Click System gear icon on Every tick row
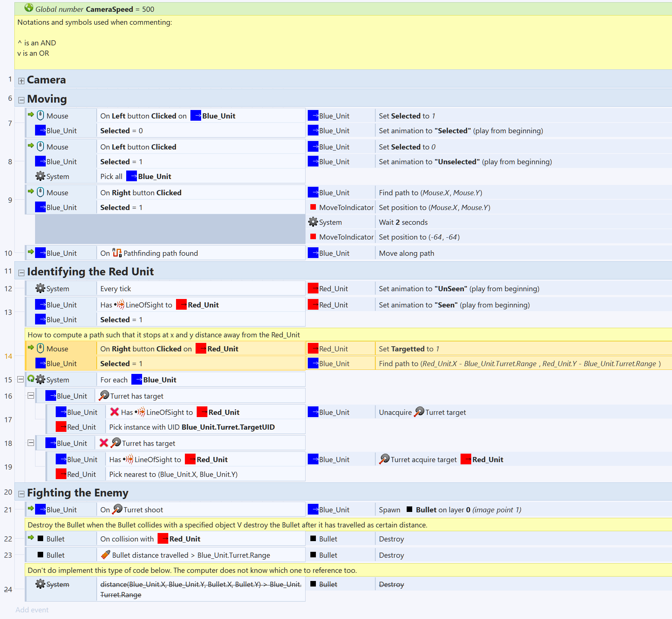 40,288
